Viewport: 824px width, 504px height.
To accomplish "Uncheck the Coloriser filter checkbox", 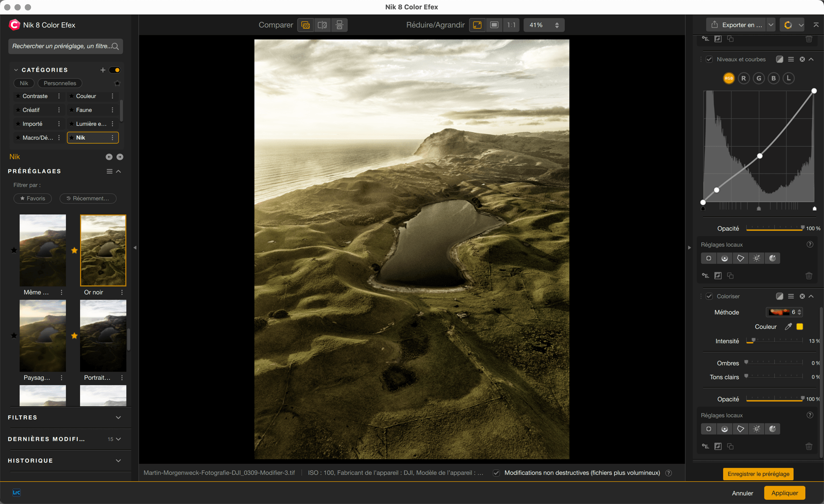I will pyautogui.click(x=709, y=296).
